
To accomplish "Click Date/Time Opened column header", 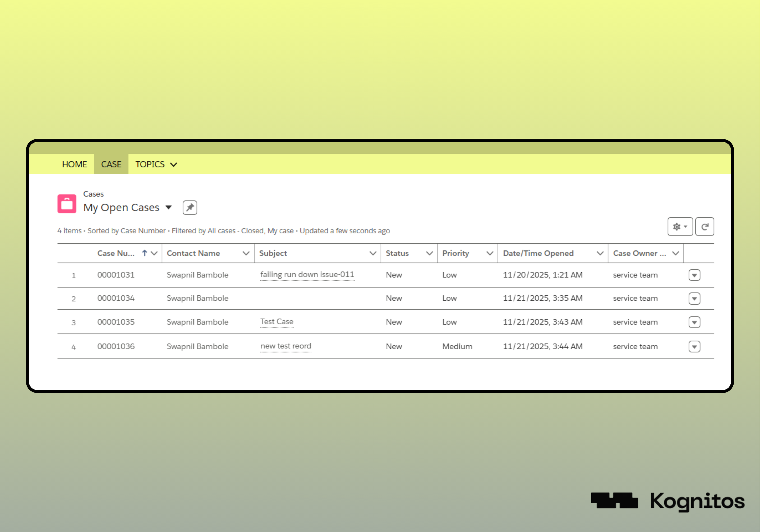I will click(x=538, y=253).
